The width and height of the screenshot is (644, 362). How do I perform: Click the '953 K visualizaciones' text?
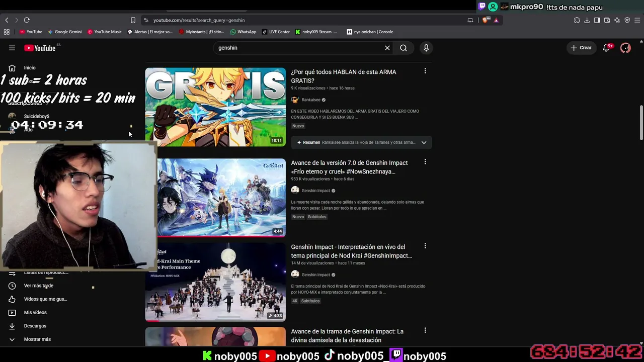click(310, 179)
